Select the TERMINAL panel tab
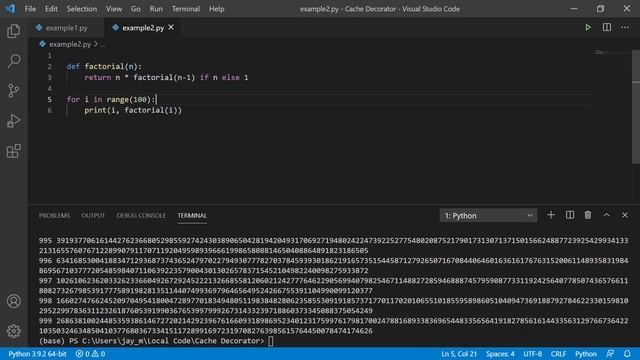Viewport: 640px width, 360px height. [192, 215]
